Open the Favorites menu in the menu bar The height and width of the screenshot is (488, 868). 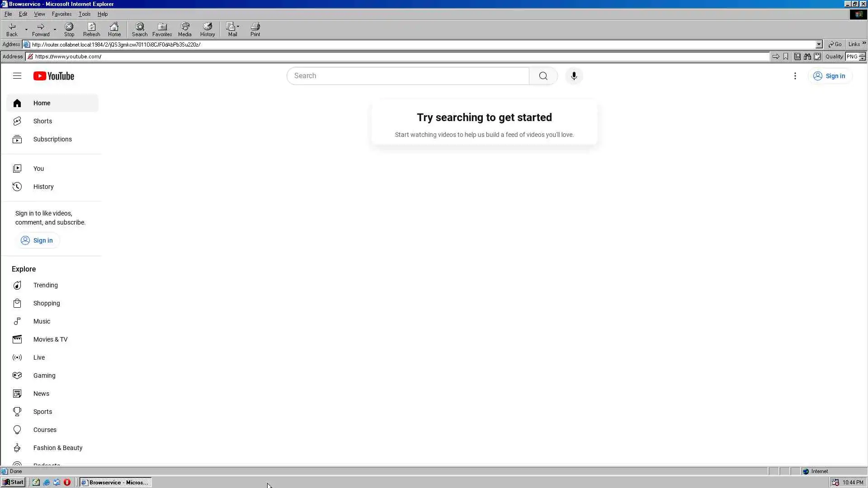point(61,14)
